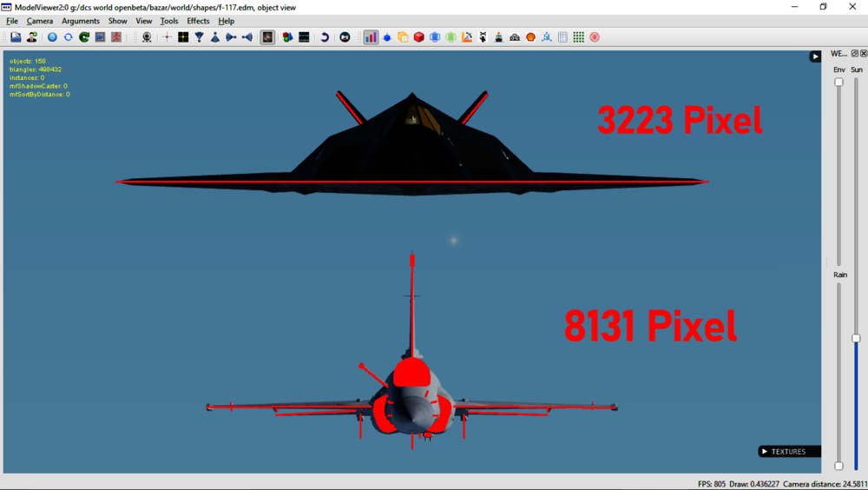Screen dimensions: 868x490
Task: Click the blue sphere toolbar icon
Action: (x=52, y=37)
